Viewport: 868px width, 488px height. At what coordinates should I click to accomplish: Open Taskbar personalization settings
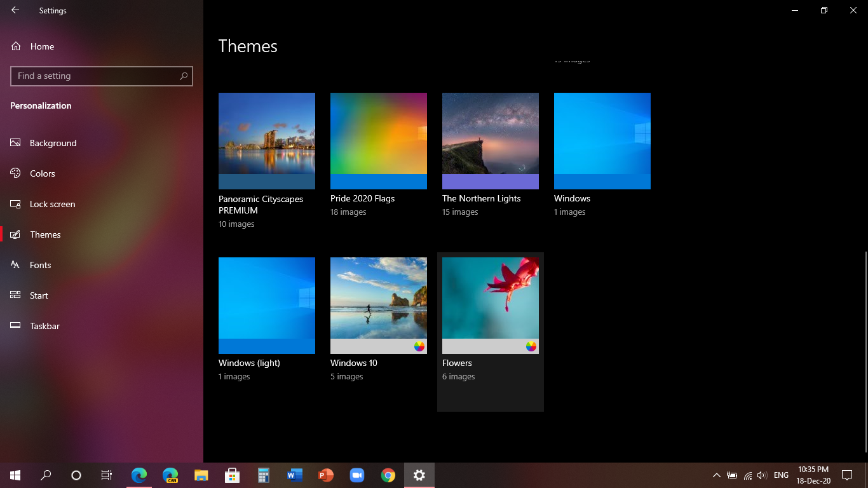102,326
